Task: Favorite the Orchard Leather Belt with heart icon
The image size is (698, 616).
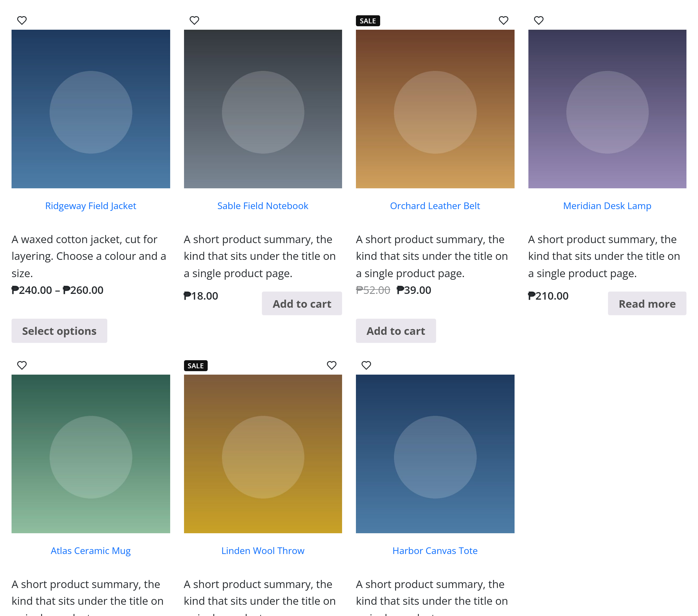Action: click(x=503, y=20)
